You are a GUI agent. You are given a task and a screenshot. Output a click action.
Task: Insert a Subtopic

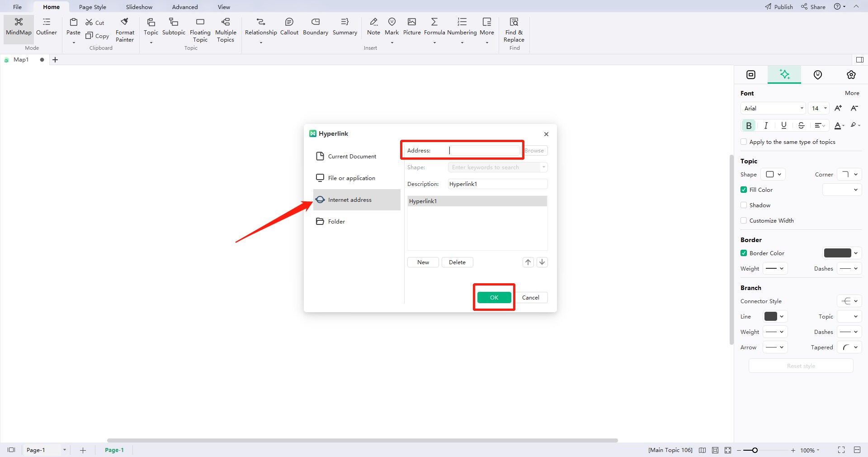174,27
